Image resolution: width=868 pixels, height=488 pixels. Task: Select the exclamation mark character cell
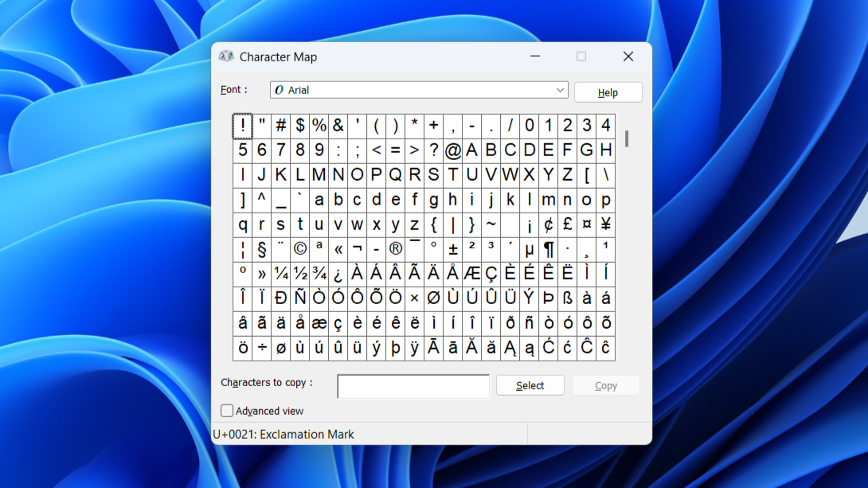pyautogui.click(x=242, y=126)
